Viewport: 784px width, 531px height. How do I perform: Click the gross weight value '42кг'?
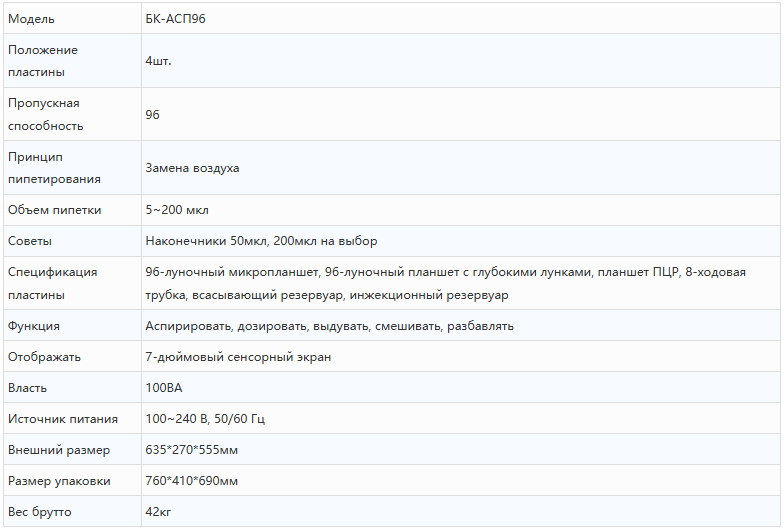159,512
